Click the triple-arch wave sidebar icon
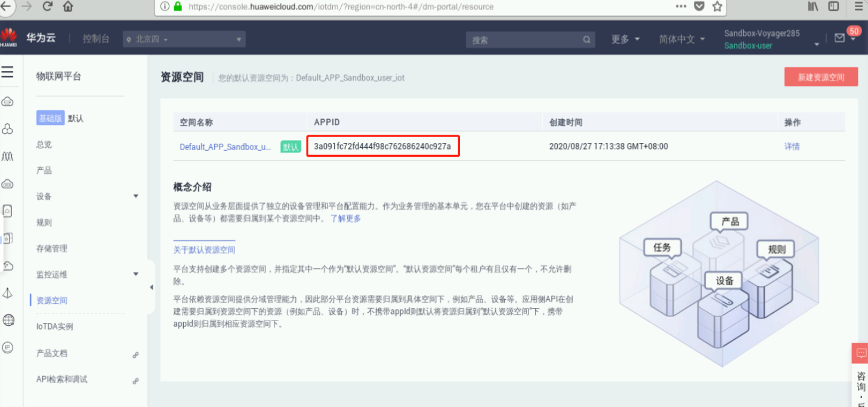Screen dimensions: 868x407 tap(8, 156)
